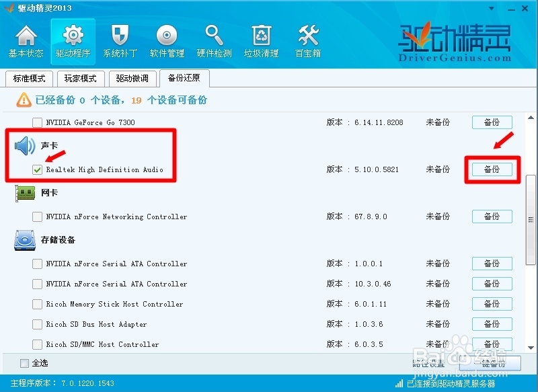Click 备份 for Realtek High Definition Audio
538x392 pixels.
(x=492, y=169)
